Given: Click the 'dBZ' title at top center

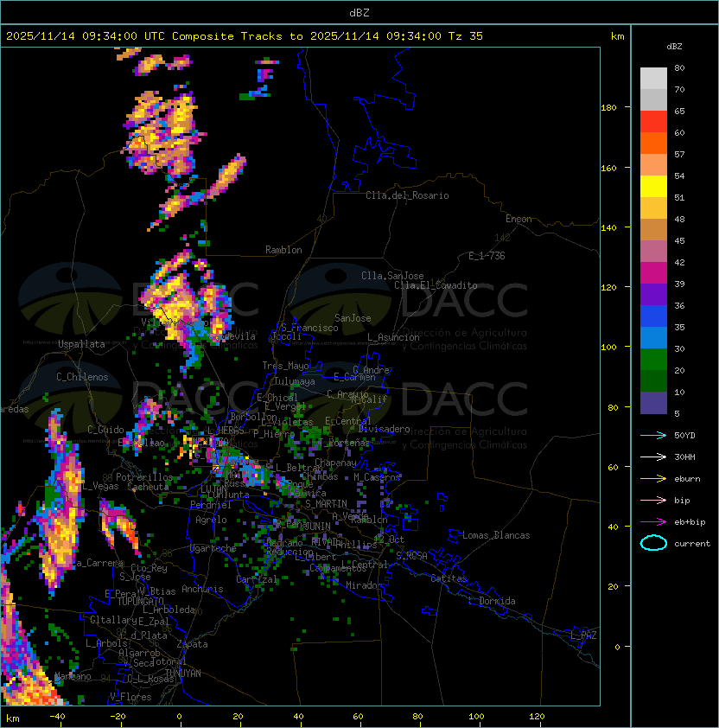Looking at the screenshot, I should (x=359, y=12).
